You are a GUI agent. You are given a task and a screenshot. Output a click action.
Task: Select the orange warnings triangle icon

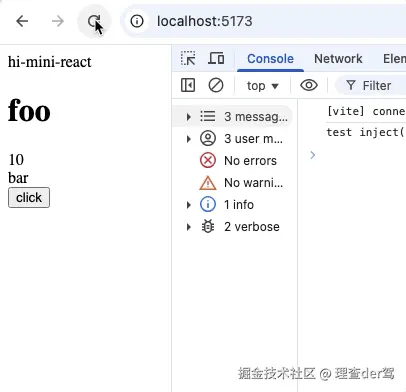(208, 183)
